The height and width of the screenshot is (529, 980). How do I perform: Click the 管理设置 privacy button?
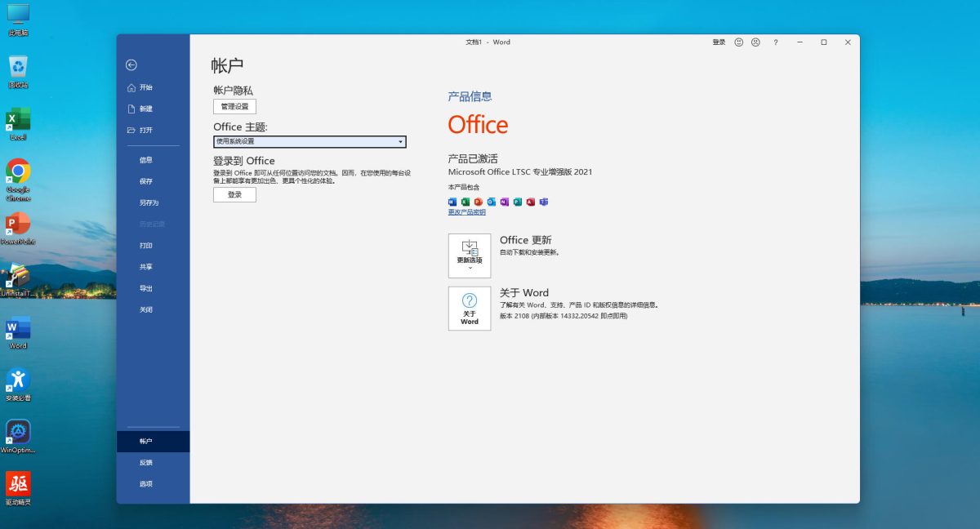(x=234, y=106)
